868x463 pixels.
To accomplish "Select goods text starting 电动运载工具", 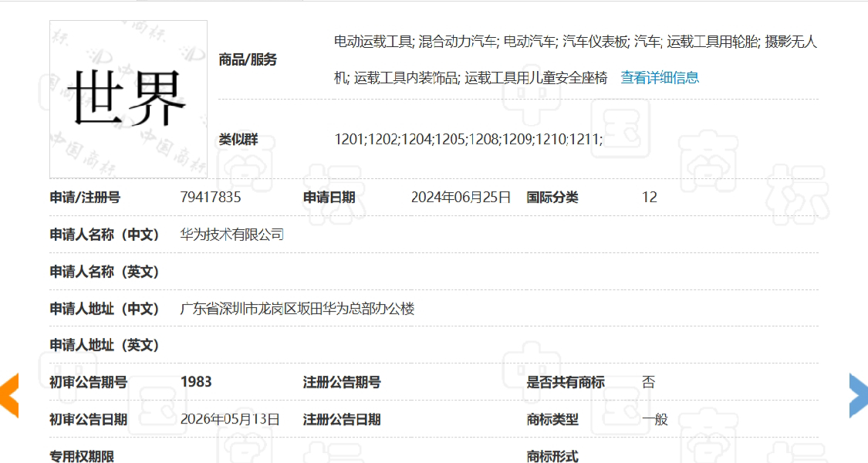I will coord(373,42).
